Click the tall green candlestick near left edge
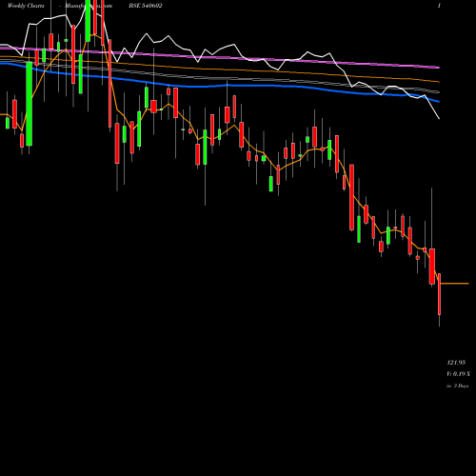 click(30, 104)
